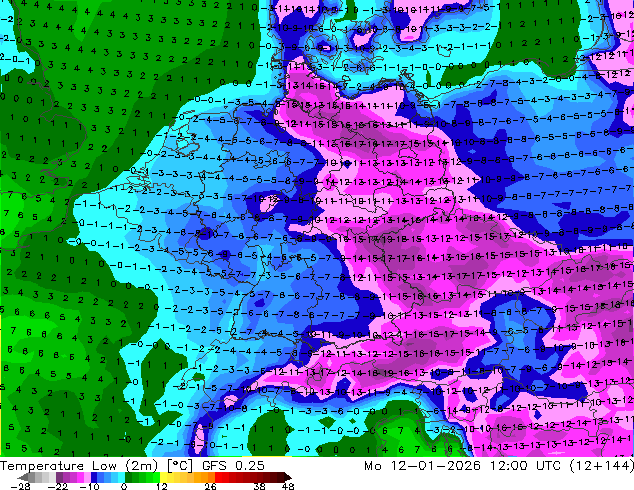The image size is (634, 490).
Task: Click the "(12+144)" forecast hour text
Action: click(602, 466)
